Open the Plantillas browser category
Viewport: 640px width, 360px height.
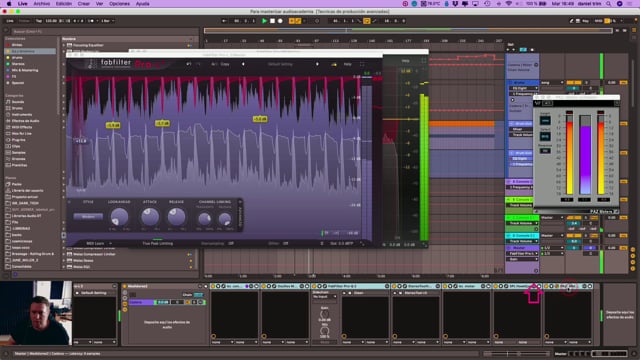tap(20, 165)
